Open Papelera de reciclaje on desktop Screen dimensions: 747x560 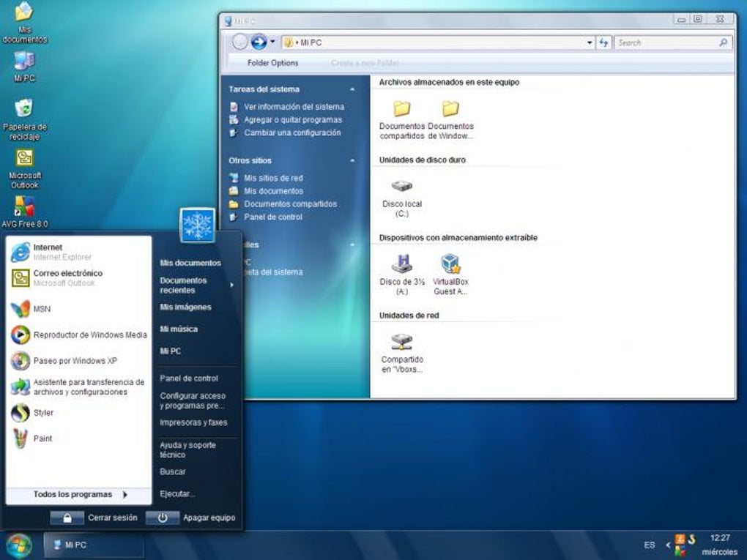coord(24,119)
